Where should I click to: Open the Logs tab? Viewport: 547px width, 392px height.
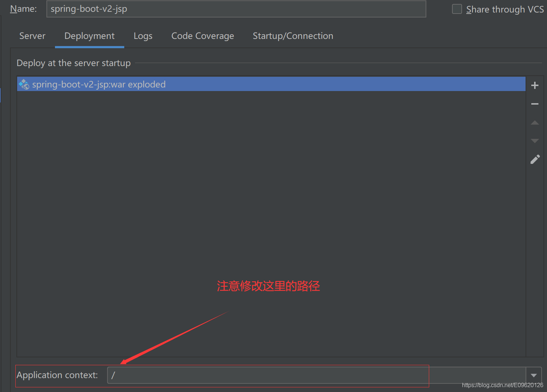[x=143, y=36]
